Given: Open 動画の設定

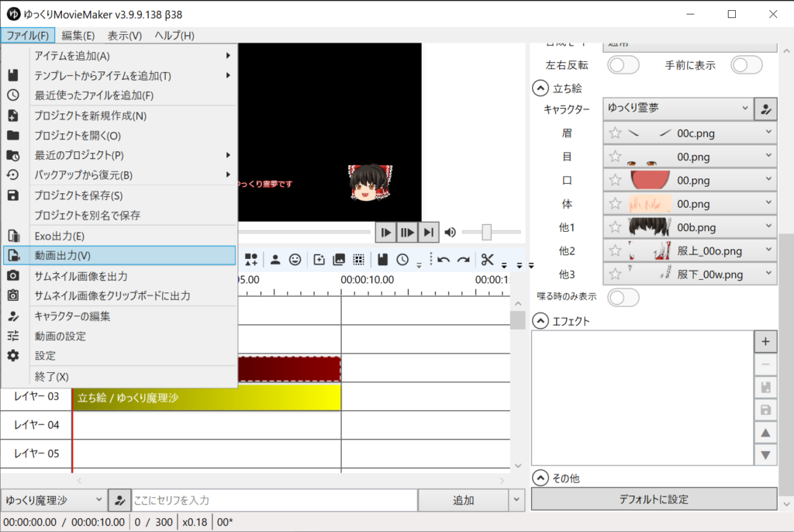Looking at the screenshot, I should click(x=119, y=336).
